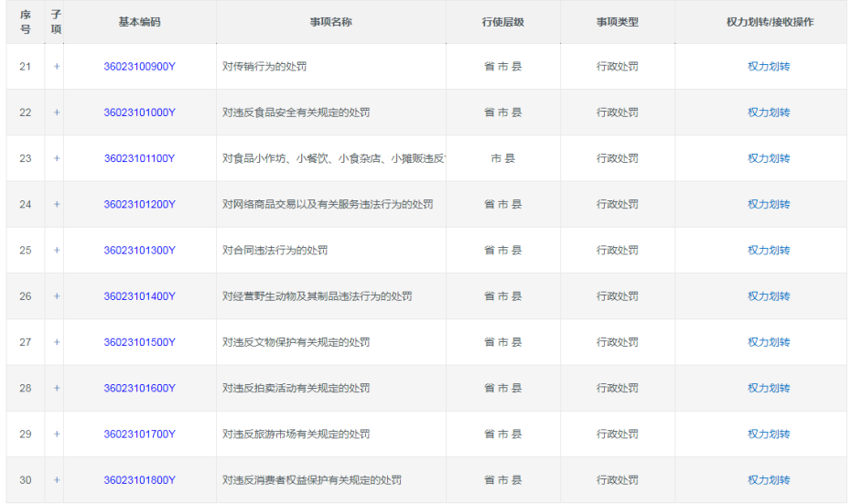Screen dimensions: 851x504
Task: Click 权力划转 in row 30
Action: [769, 480]
